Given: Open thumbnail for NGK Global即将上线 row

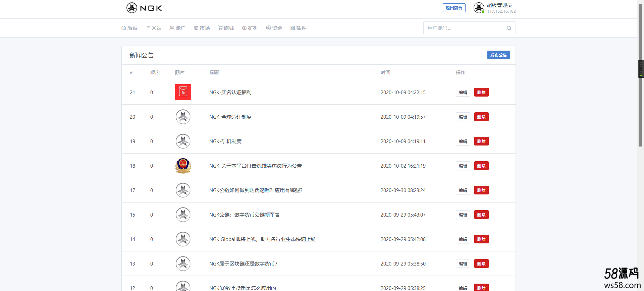Looking at the screenshot, I should [x=183, y=239].
